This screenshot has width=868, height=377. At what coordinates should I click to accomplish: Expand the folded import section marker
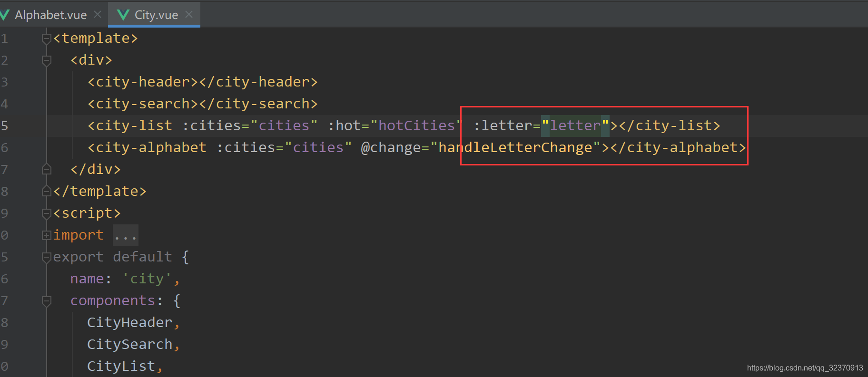click(x=47, y=235)
